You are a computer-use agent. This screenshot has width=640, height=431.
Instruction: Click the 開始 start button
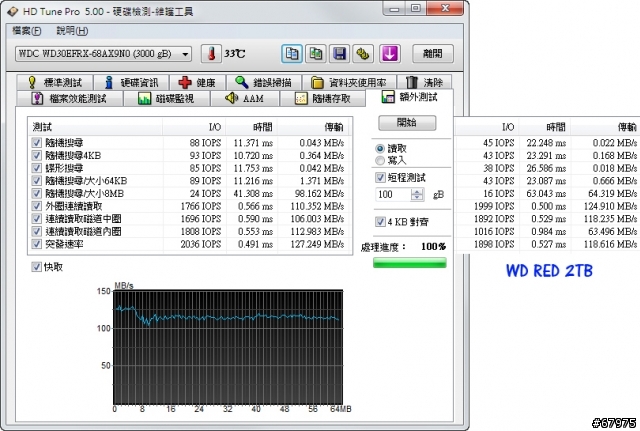(x=407, y=122)
